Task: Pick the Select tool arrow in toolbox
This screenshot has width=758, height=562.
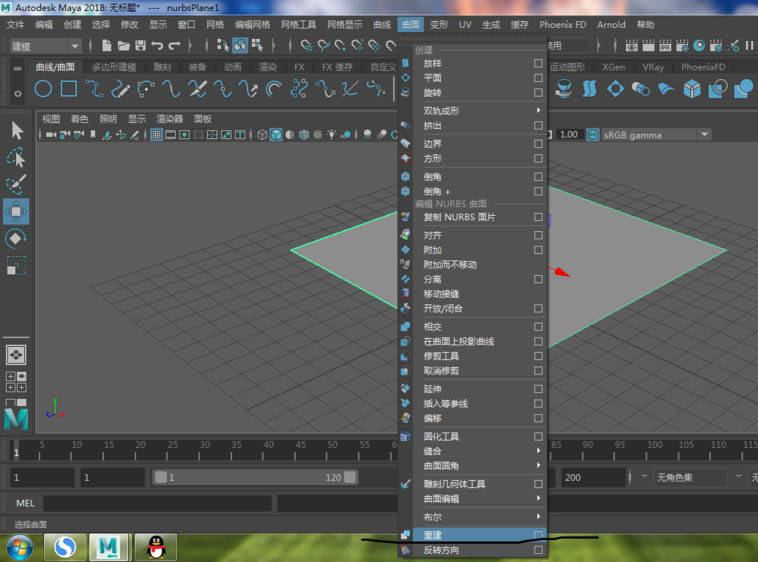Action: click(x=17, y=130)
